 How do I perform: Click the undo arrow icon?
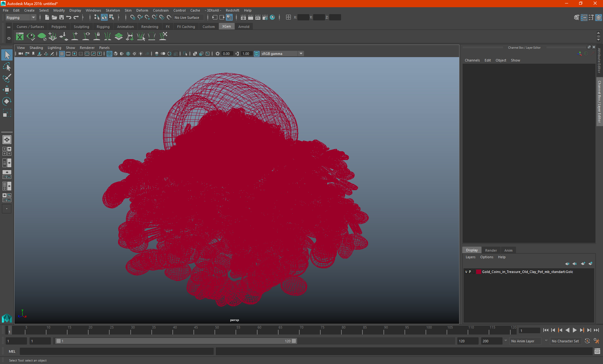tap(69, 18)
